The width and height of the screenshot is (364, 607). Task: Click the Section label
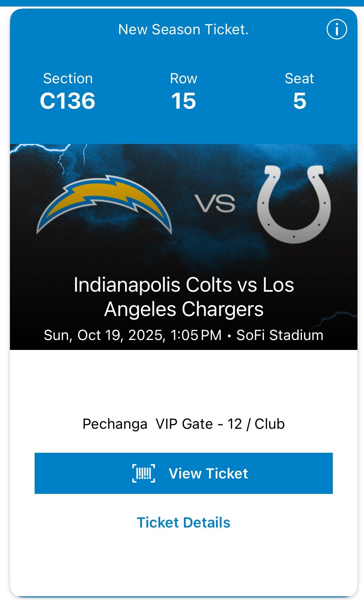(x=68, y=78)
